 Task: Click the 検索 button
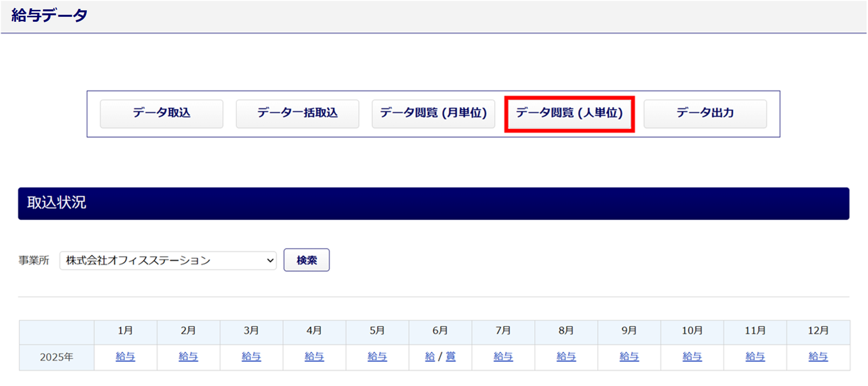[x=306, y=260]
